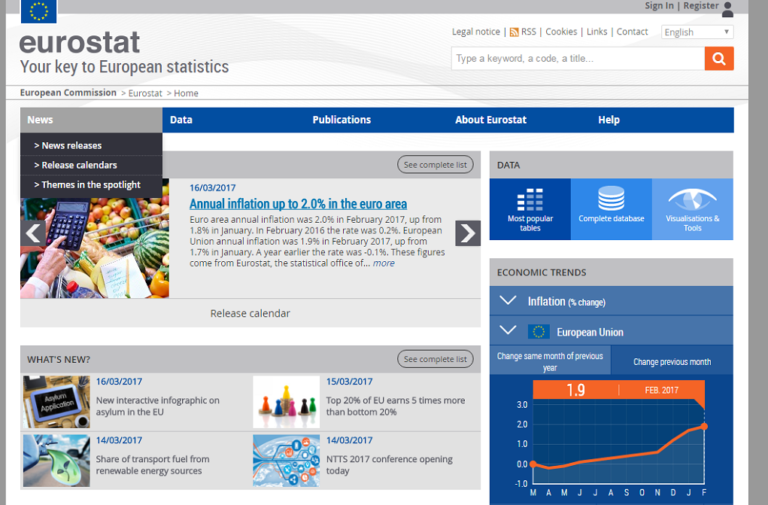Click the calculator and fruit news image

tap(95, 248)
